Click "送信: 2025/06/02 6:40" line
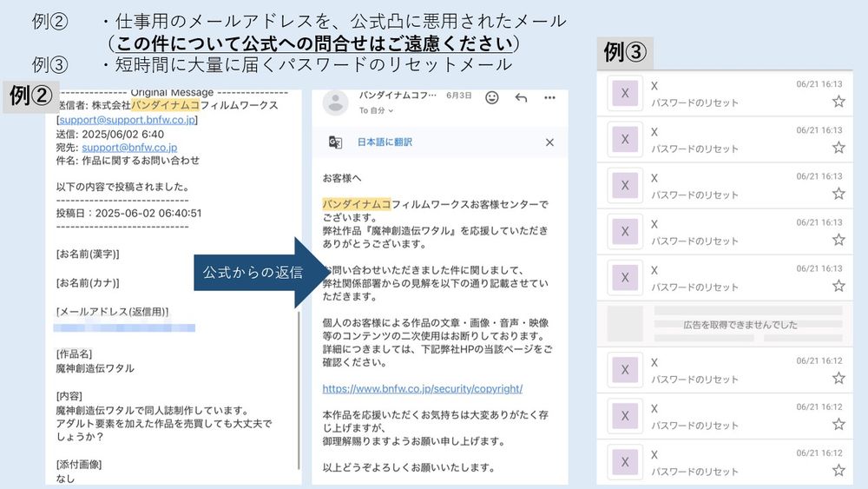Viewport: 868px width, 489px height. [x=110, y=134]
